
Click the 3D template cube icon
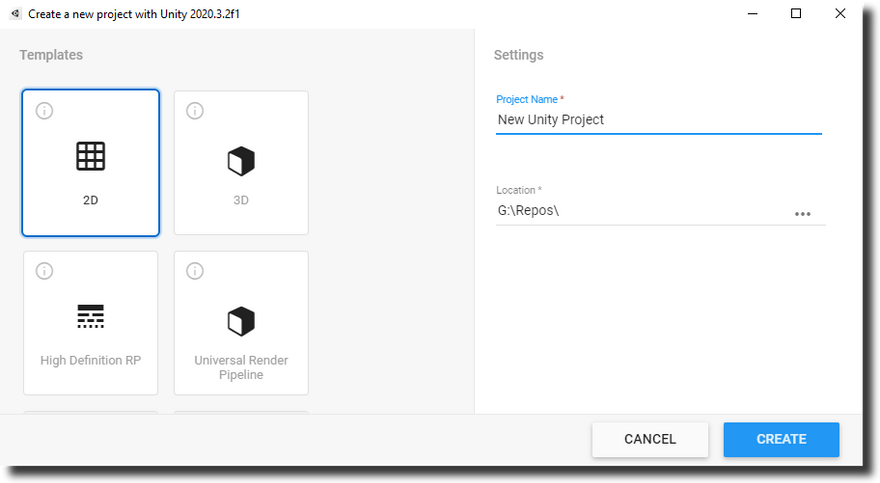click(241, 161)
